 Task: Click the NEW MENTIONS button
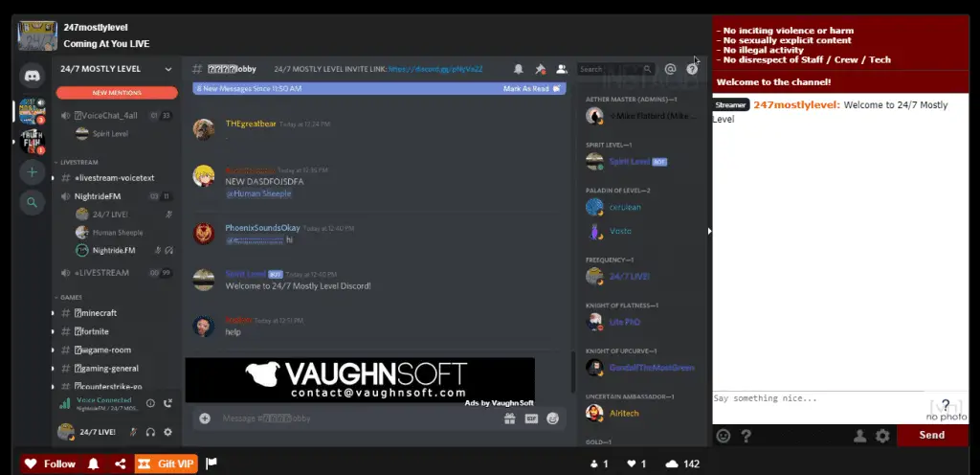[117, 93]
